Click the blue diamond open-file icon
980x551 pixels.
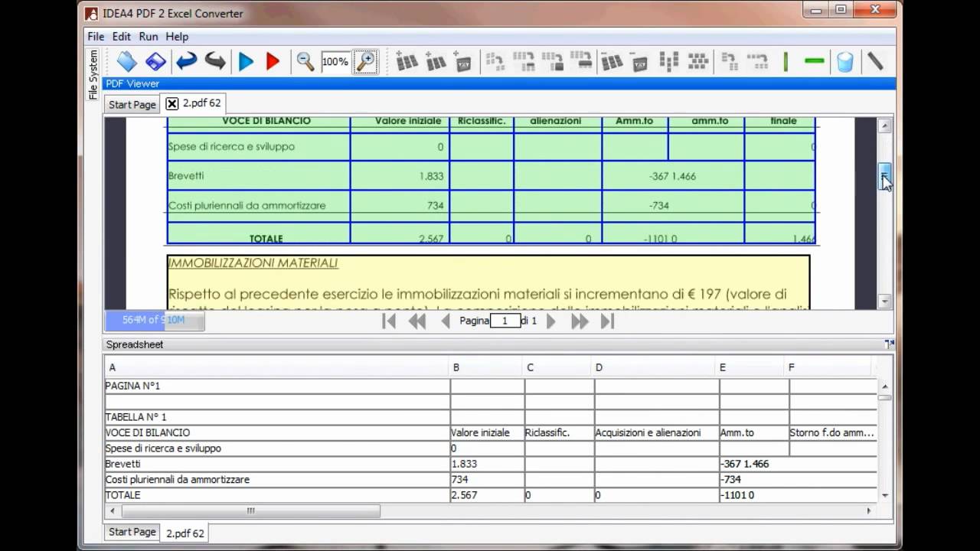[126, 61]
